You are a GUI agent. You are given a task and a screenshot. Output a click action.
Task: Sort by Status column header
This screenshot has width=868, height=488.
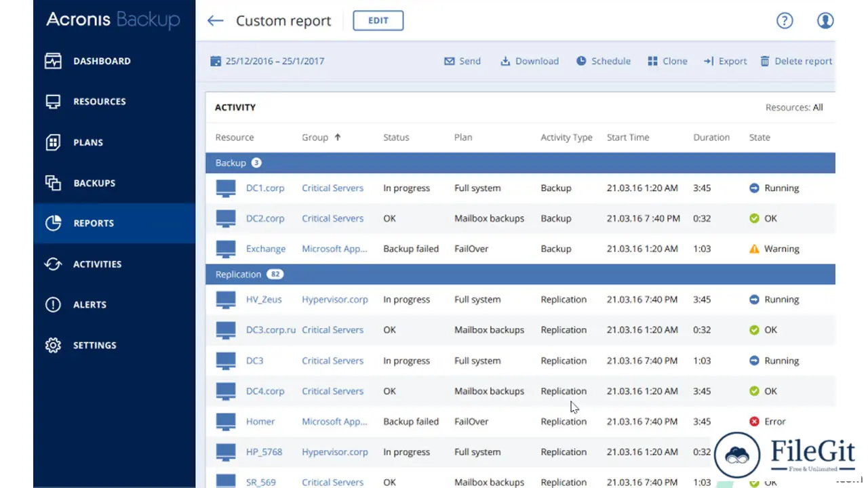pos(396,137)
